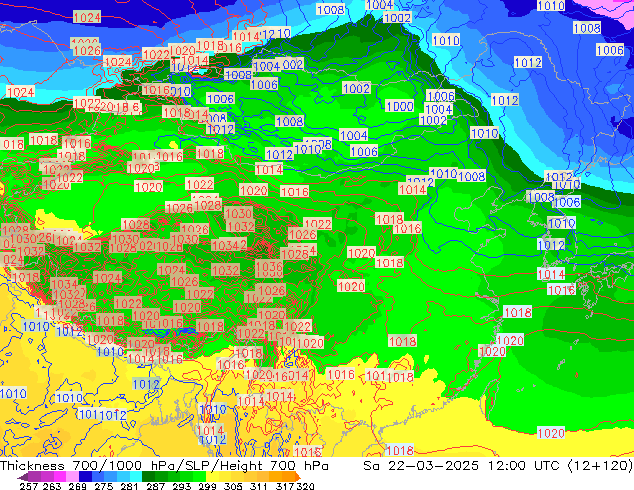634x490 pixels.
Task: Click the legend value '299'
Action: [x=207, y=486]
